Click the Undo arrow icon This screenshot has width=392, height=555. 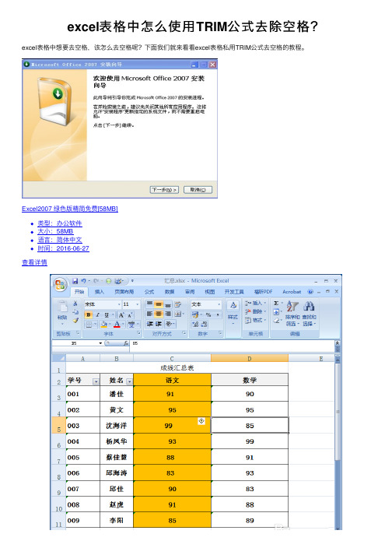(83, 281)
